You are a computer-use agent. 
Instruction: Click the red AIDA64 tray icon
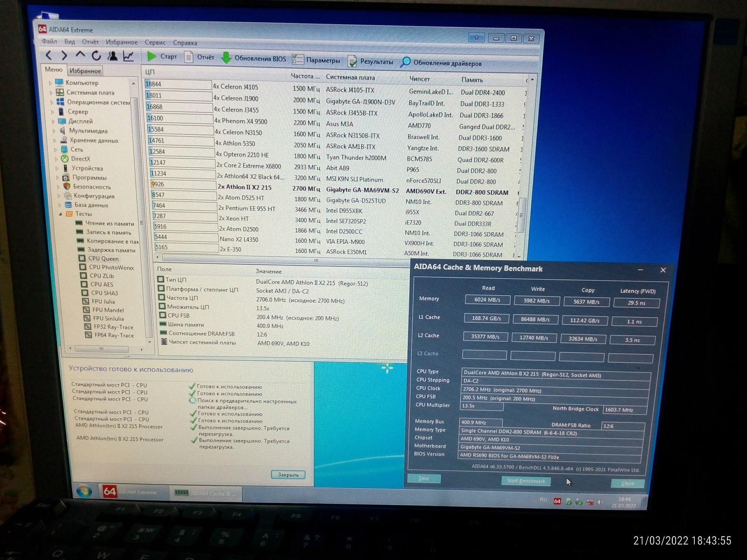point(557,501)
